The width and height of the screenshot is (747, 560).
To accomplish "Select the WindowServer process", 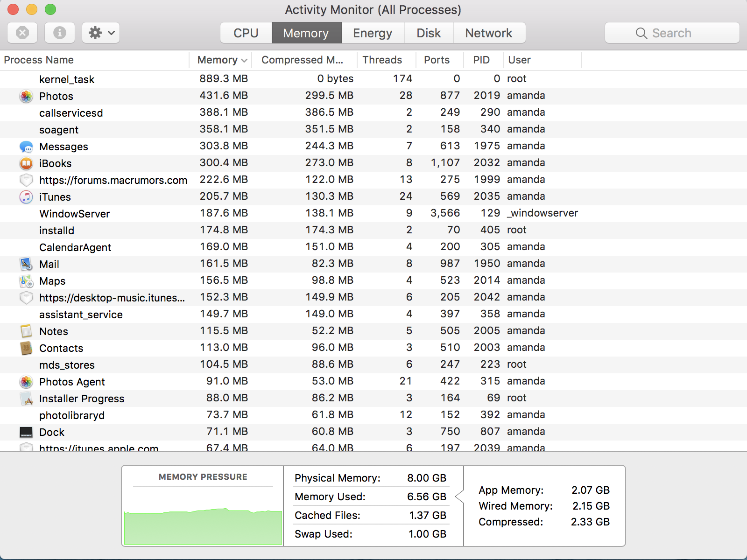I will pyautogui.click(x=373, y=213).
